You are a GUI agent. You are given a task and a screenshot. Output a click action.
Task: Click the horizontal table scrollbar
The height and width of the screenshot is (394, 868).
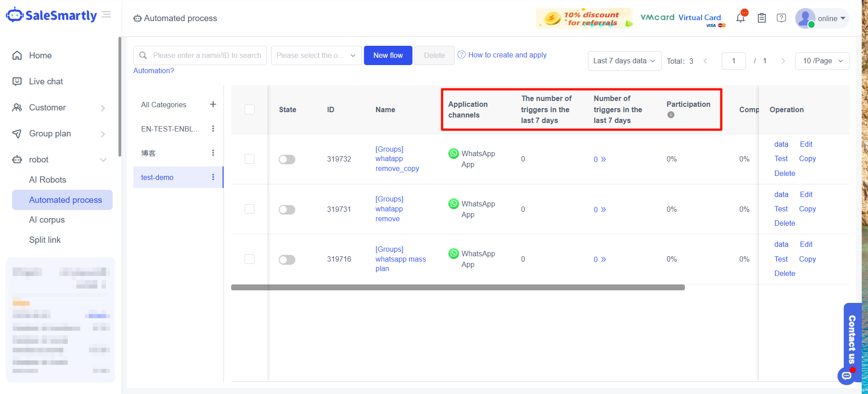(x=457, y=288)
